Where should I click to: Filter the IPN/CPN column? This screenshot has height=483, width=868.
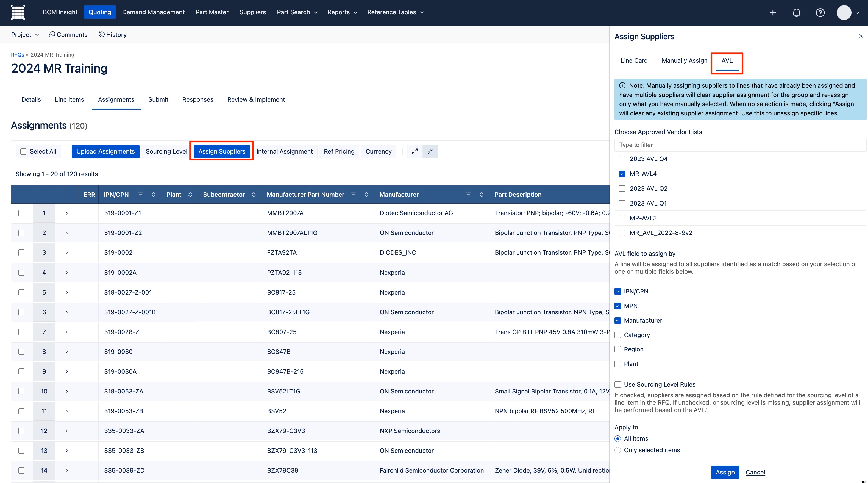click(x=141, y=195)
